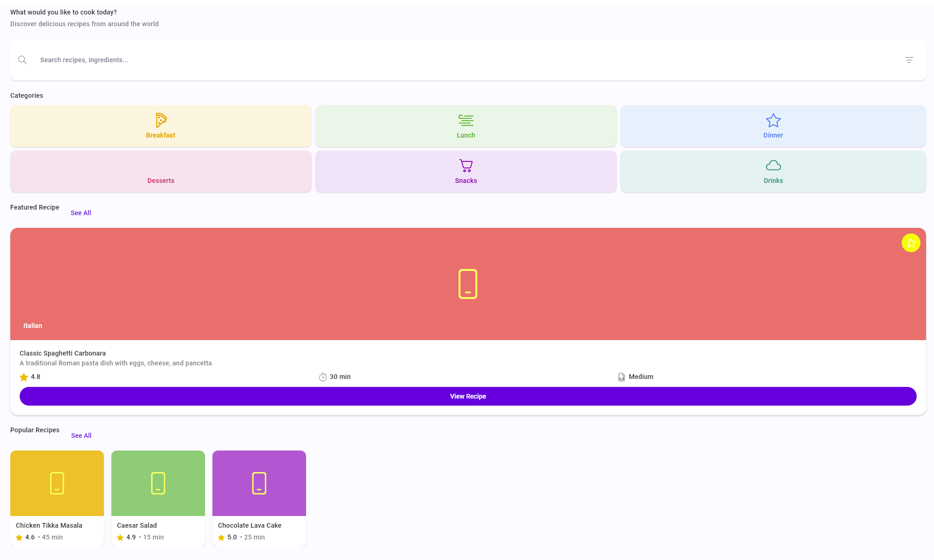Click the Snacks cart icon
Image resolution: width=934 pixels, height=560 pixels.
[466, 166]
